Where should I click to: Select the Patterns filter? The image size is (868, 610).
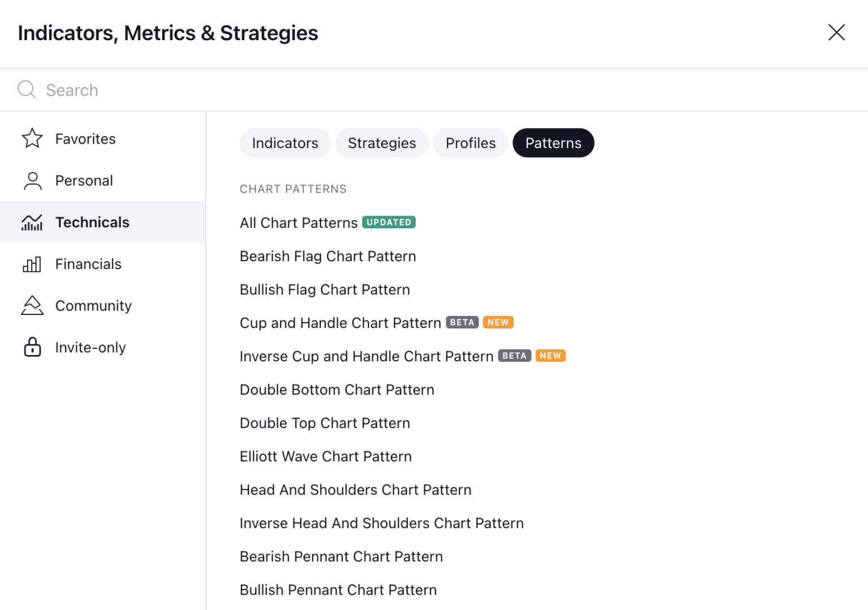pyautogui.click(x=553, y=142)
